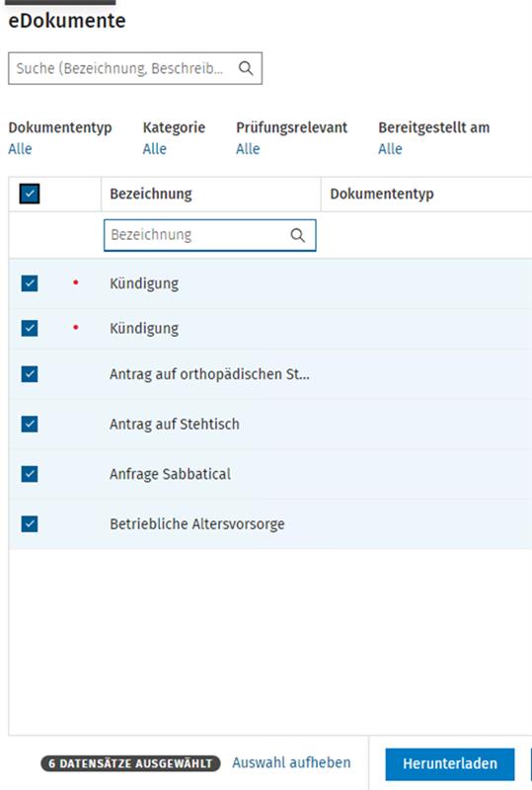
Task: Uncheck the first Kündigung row checkbox
Action: point(30,283)
